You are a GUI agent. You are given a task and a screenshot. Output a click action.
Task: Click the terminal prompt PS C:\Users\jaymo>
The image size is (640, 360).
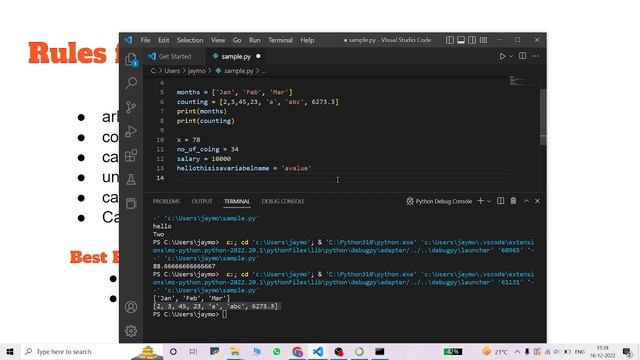pyautogui.click(x=186, y=314)
